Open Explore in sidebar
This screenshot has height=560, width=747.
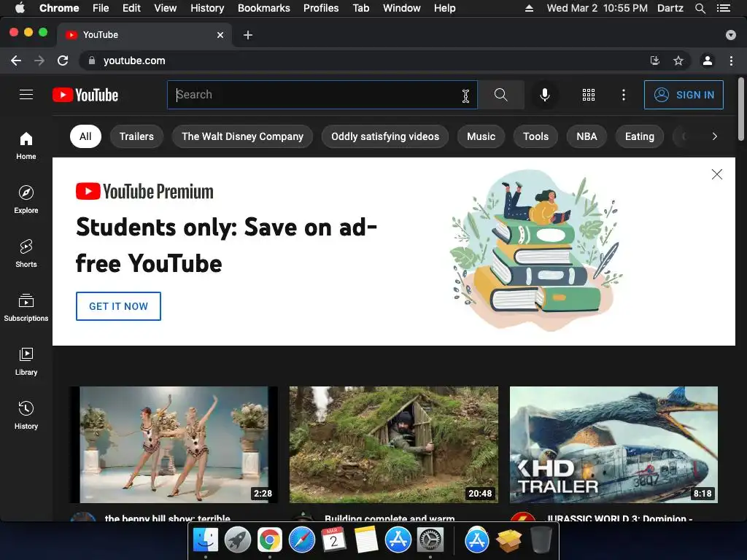[x=26, y=200]
